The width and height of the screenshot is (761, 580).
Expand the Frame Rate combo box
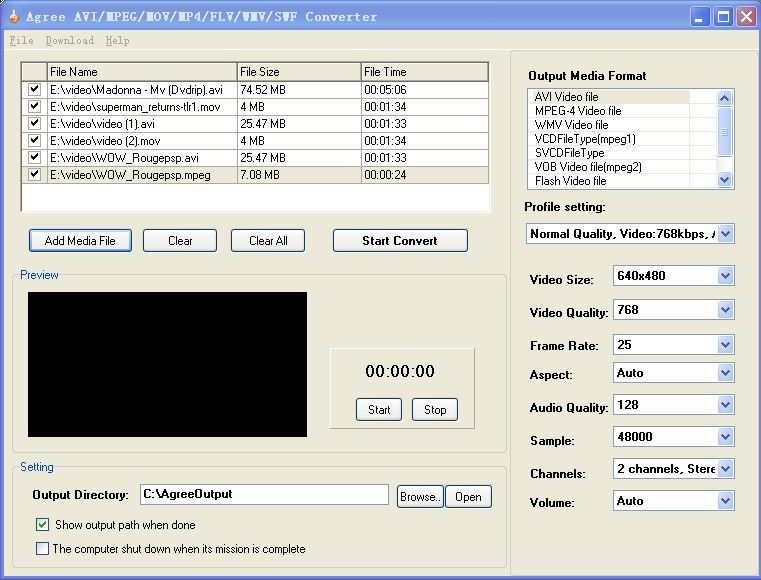coord(726,345)
